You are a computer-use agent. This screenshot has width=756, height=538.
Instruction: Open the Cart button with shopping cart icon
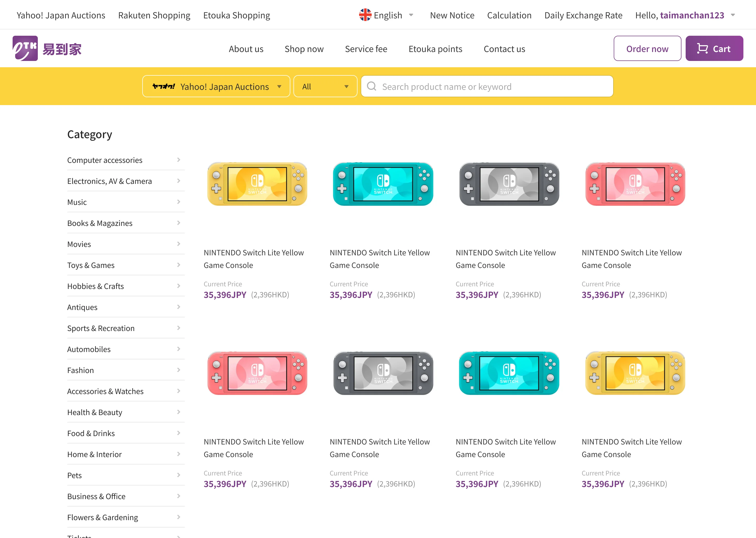(714, 49)
